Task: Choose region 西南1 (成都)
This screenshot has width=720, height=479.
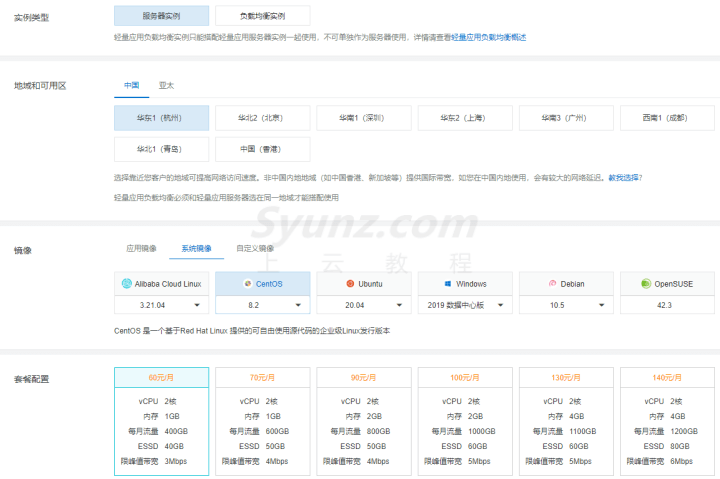Action: [668, 118]
